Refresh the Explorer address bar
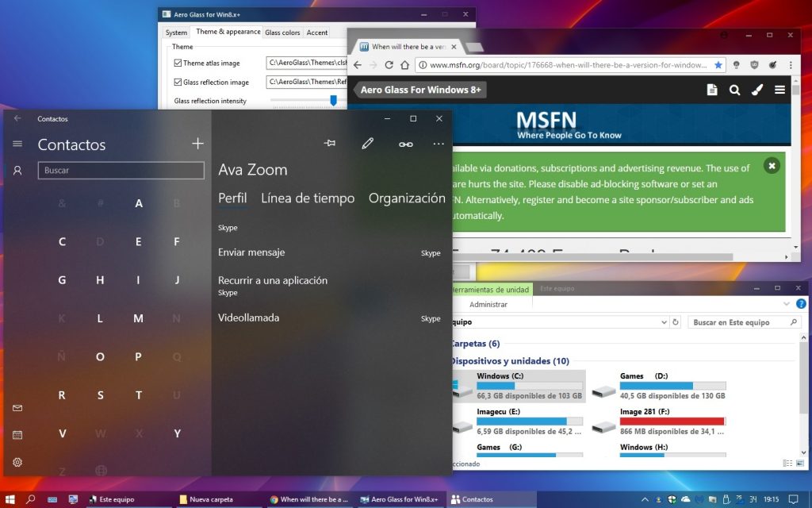This screenshot has height=508, width=812. tap(676, 322)
